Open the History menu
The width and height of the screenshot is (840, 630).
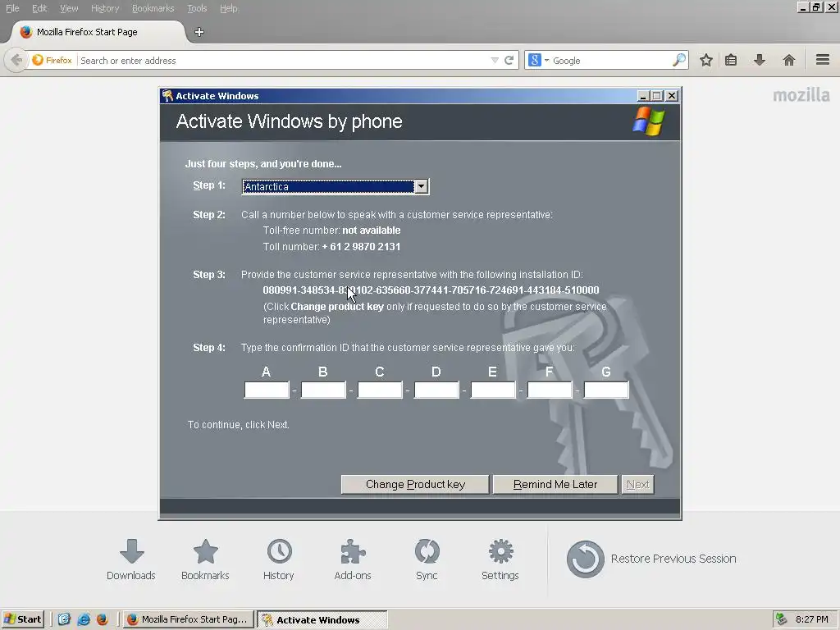pos(104,8)
